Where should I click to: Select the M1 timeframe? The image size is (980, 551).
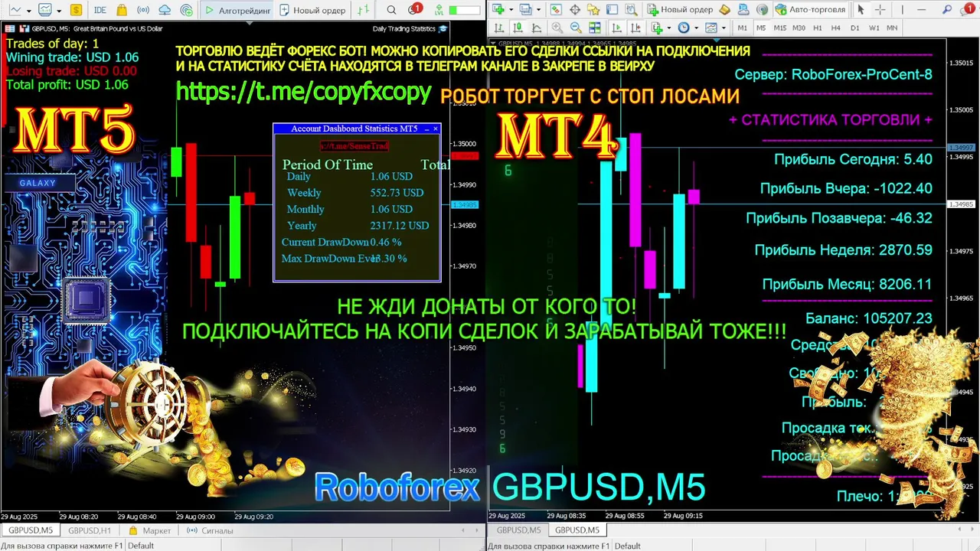click(x=743, y=28)
